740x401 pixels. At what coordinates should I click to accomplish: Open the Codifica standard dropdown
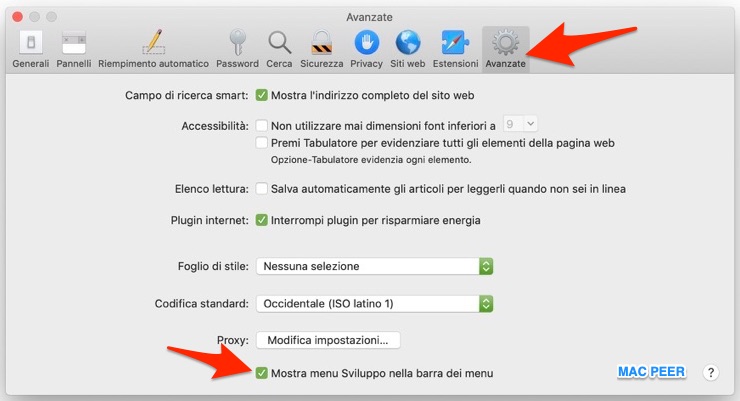click(375, 303)
